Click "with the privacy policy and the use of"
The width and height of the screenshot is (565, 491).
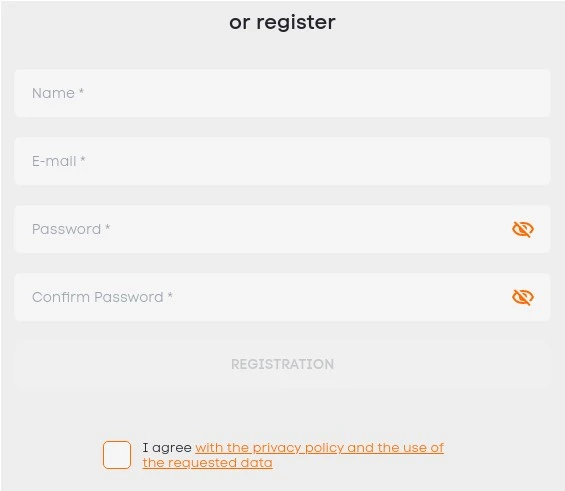pyautogui.click(x=320, y=448)
